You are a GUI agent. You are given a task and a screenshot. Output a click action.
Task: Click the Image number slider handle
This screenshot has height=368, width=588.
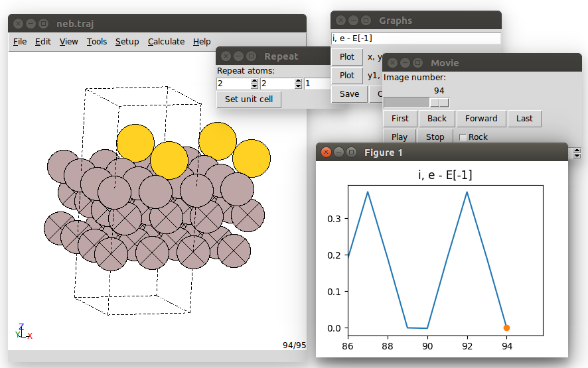(x=439, y=102)
